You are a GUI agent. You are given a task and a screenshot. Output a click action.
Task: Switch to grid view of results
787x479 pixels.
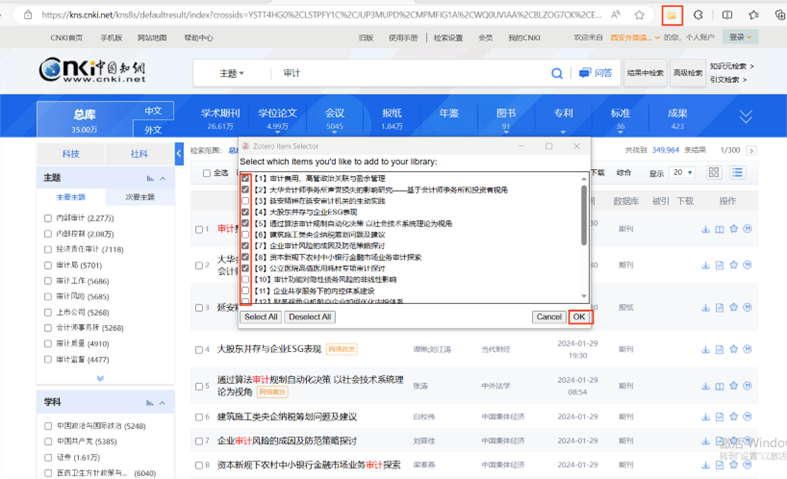tap(714, 173)
